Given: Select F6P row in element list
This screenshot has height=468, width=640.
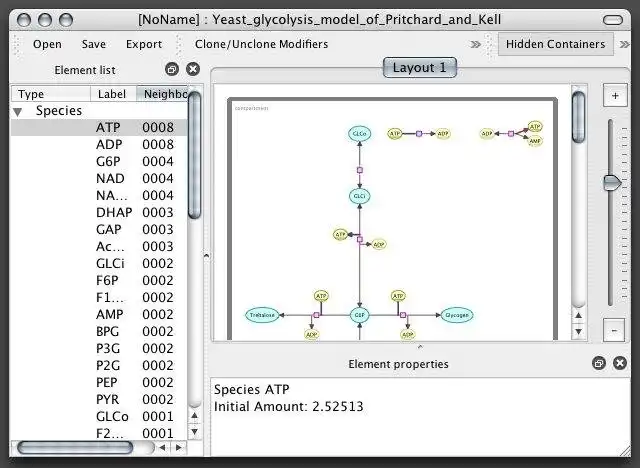Looking at the screenshot, I should point(99,281).
